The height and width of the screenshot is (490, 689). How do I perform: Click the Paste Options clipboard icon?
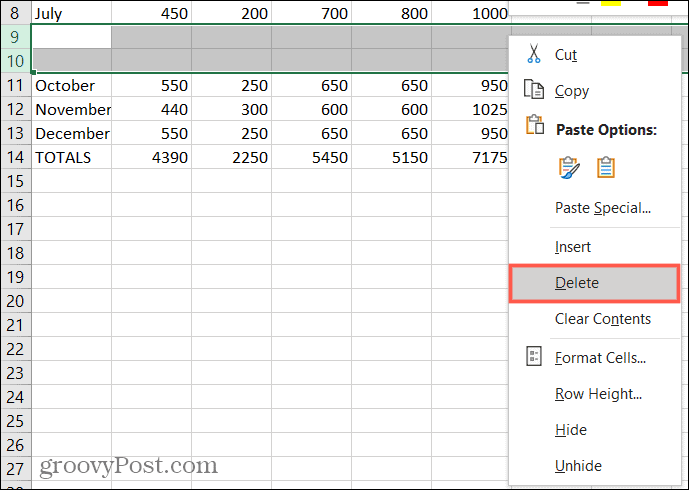[535, 125]
